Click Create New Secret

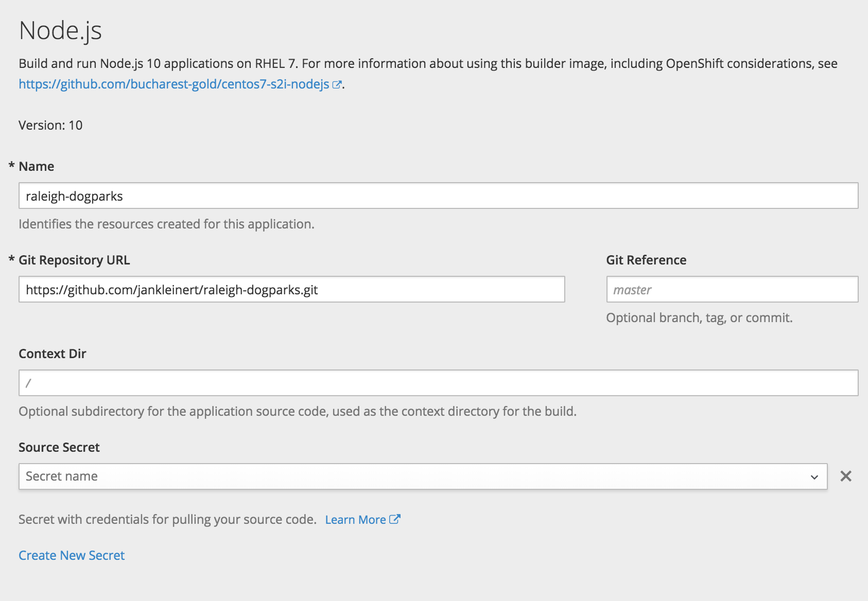72,555
